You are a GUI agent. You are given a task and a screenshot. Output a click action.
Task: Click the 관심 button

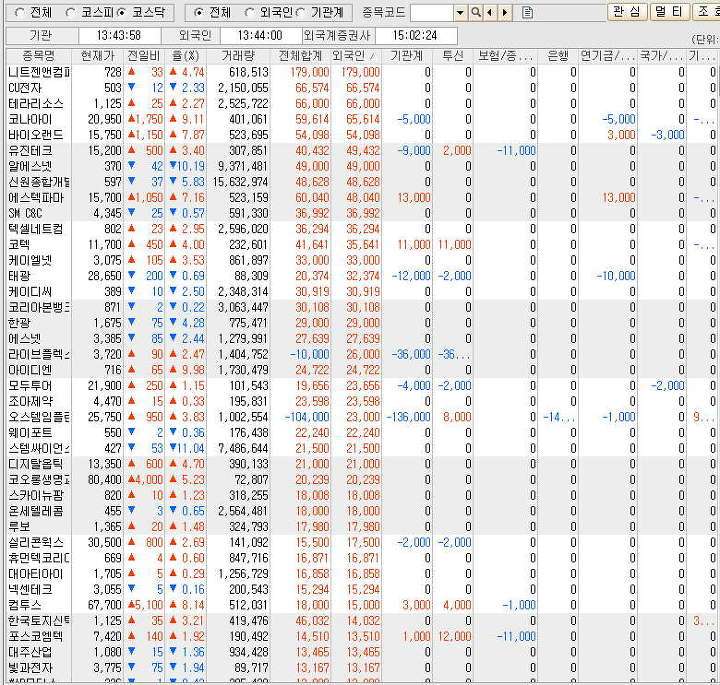click(x=627, y=12)
